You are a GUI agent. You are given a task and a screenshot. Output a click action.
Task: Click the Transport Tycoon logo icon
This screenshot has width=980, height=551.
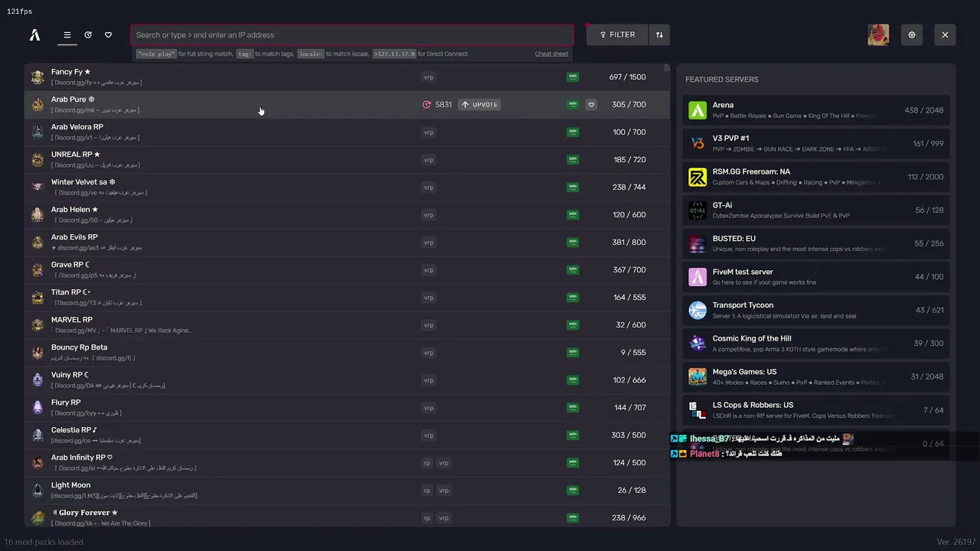[x=697, y=310]
